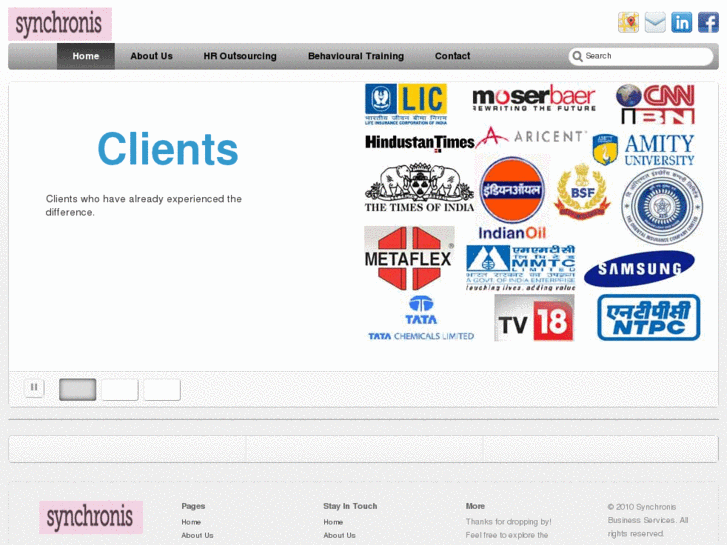Select the first slide indicator
Image resolution: width=727 pixels, height=545 pixels.
point(77,390)
